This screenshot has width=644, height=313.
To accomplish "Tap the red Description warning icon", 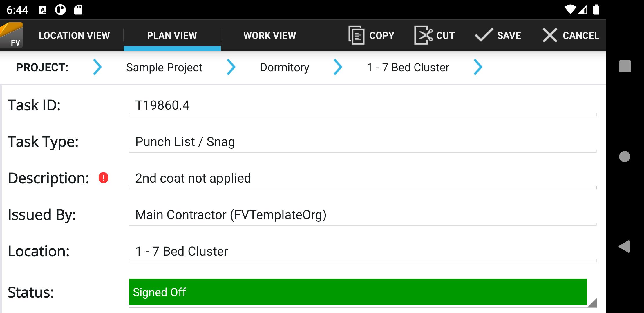I will tap(103, 178).
